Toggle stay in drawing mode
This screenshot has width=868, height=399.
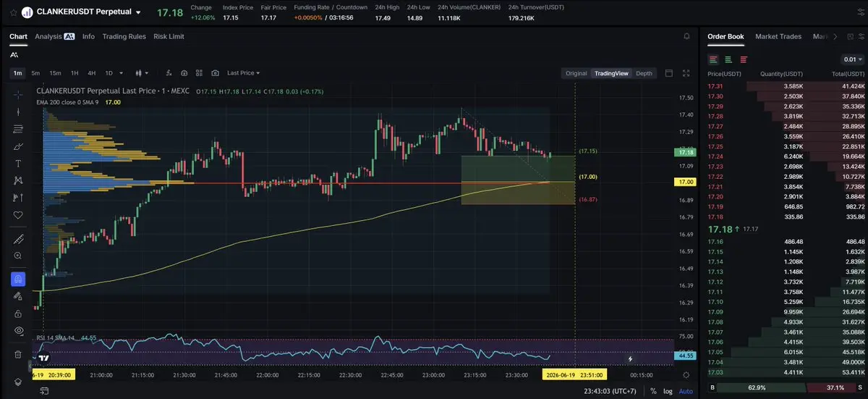18,296
